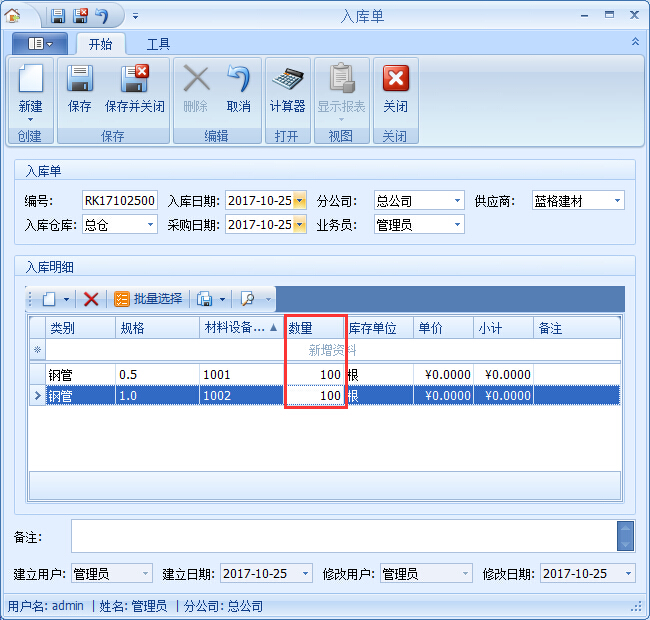Click the home icon in title bar
Viewport: 650px width, 620px height.
12,17
